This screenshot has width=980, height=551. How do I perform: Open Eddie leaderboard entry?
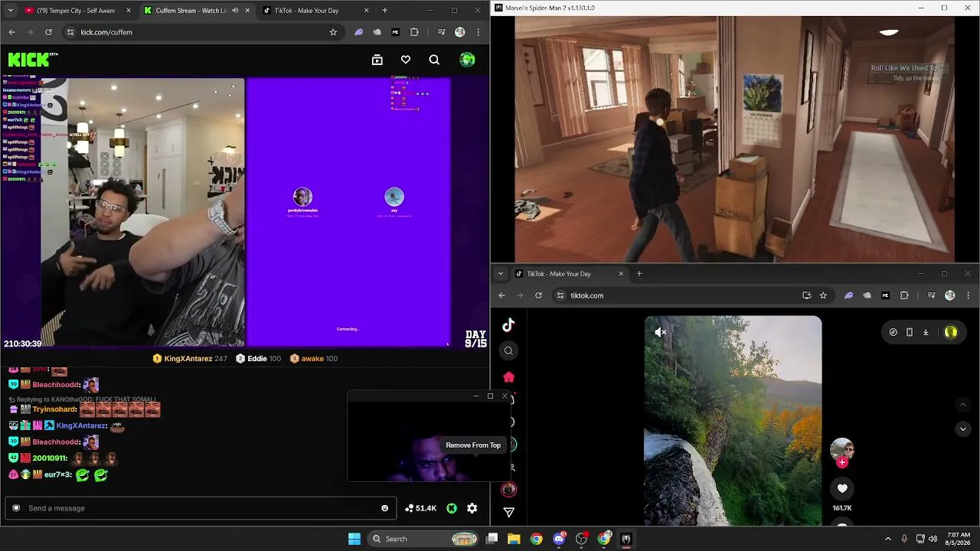[x=259, y=358]
